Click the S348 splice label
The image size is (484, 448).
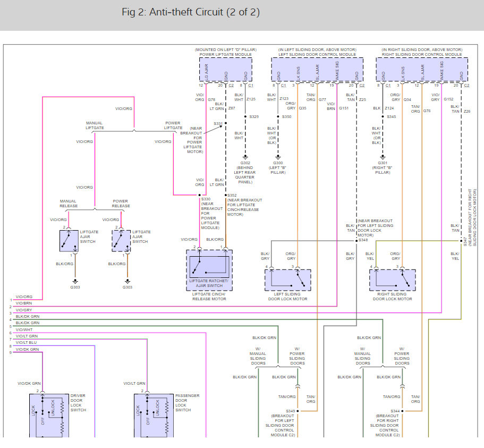(363, 240)
